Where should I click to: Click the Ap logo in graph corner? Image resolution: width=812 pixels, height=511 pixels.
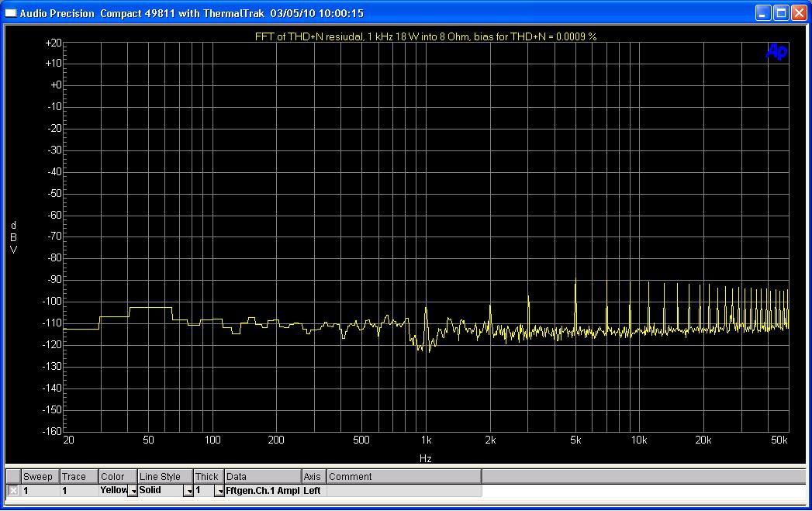pos(776,51)
